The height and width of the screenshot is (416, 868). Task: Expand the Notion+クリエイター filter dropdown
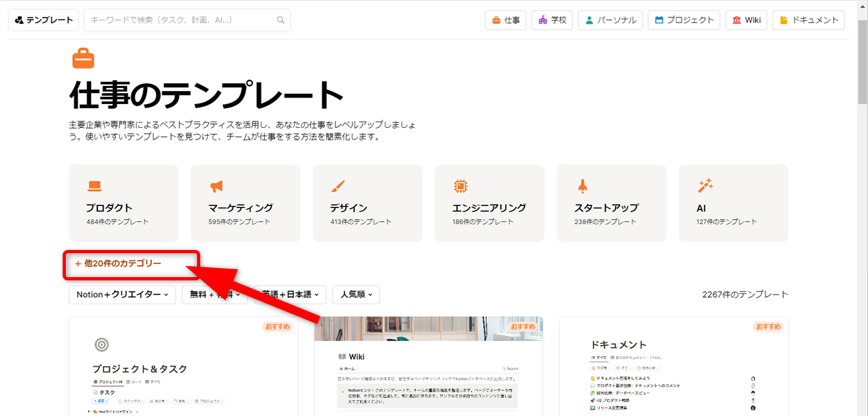pyautogui.click(x=122, y=295)
